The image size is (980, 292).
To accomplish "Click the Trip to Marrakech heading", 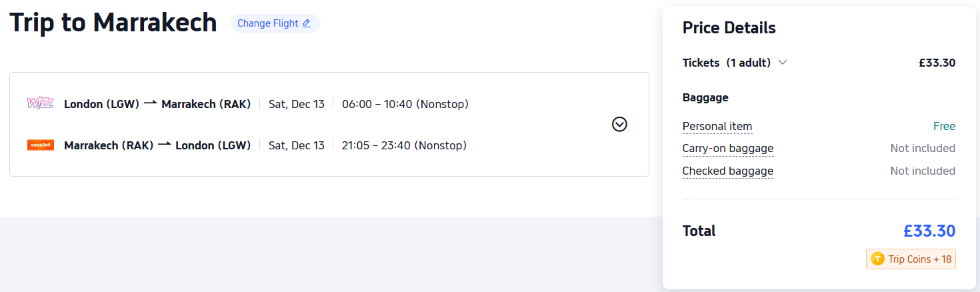I will click(113, 23).
